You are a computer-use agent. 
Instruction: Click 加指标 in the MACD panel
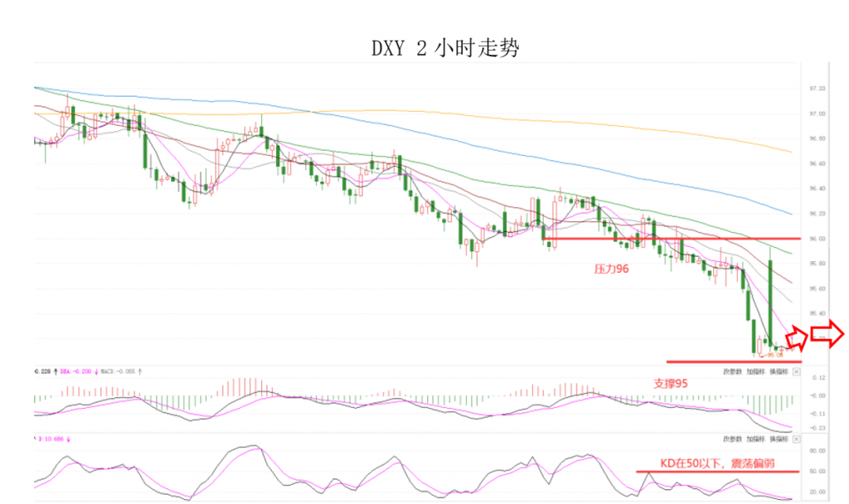755,371
